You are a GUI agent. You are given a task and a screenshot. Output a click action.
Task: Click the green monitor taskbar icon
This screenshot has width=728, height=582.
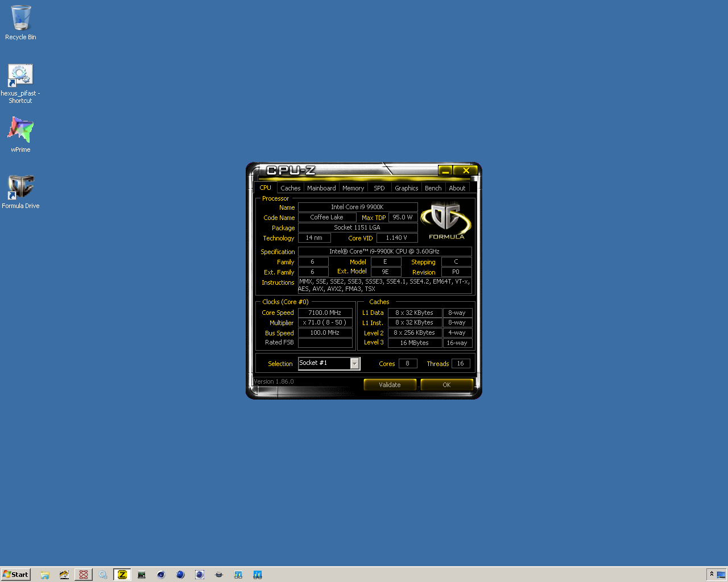point(142,575)
